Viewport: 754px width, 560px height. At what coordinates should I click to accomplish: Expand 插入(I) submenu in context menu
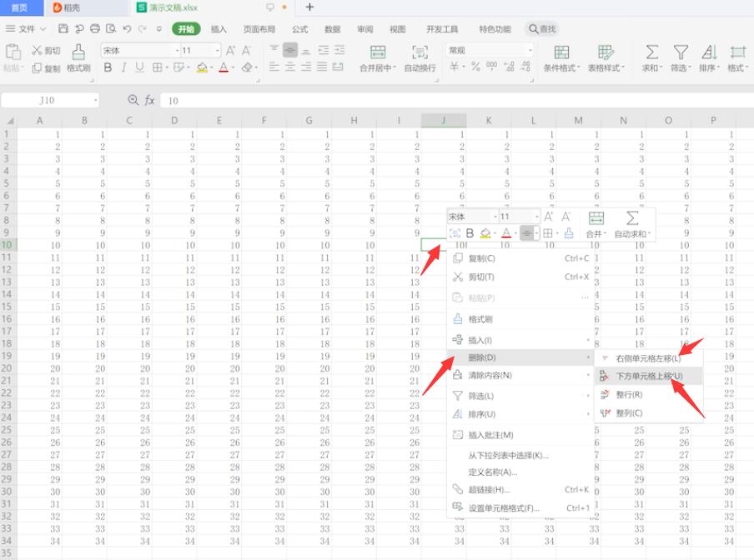click(x=520, y=340)
